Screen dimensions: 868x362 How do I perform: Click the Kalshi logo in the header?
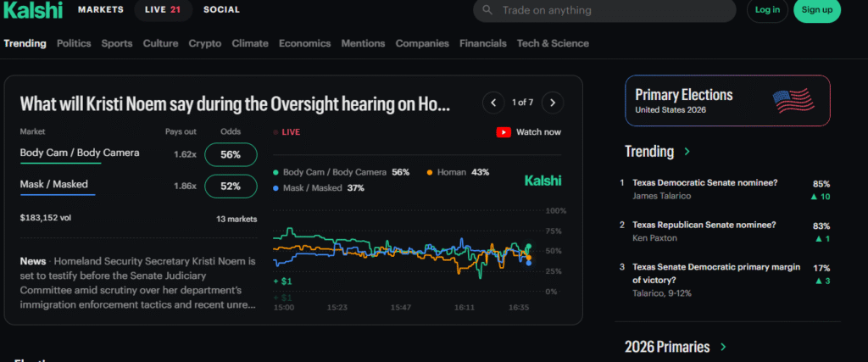click(33, 9)
